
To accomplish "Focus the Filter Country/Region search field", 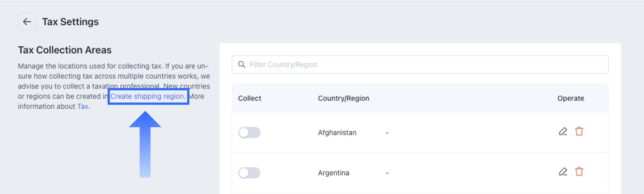I will click(420, 65).
